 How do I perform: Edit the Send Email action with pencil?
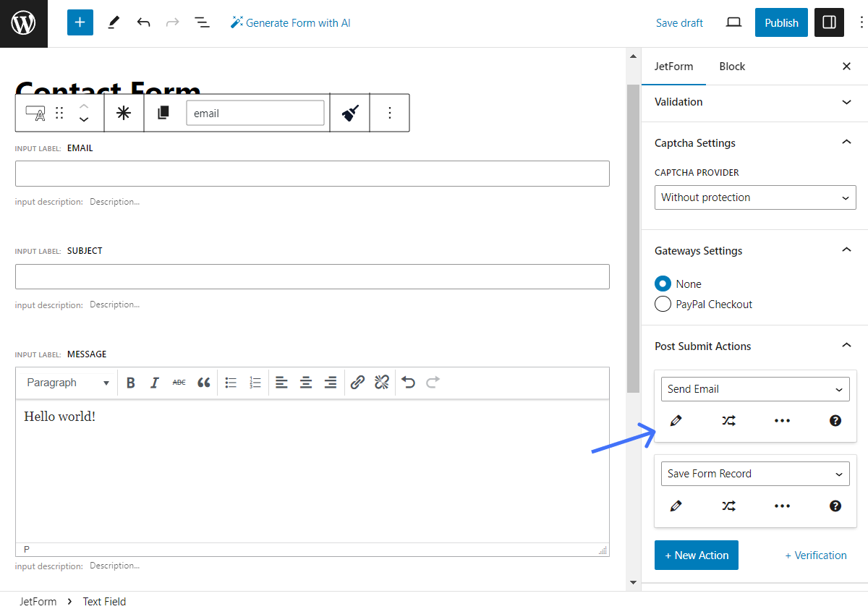click(x=676, y=421)
